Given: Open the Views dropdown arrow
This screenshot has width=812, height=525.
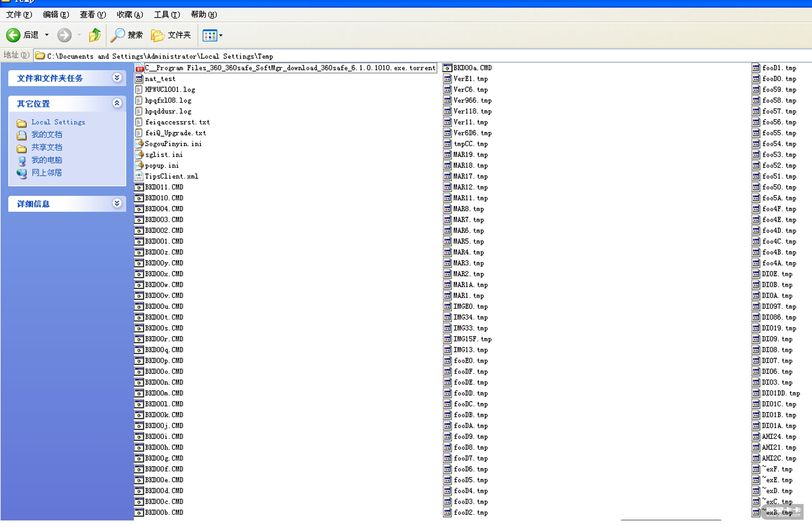Looking at the screenshot, I should [x=221, y=35].
